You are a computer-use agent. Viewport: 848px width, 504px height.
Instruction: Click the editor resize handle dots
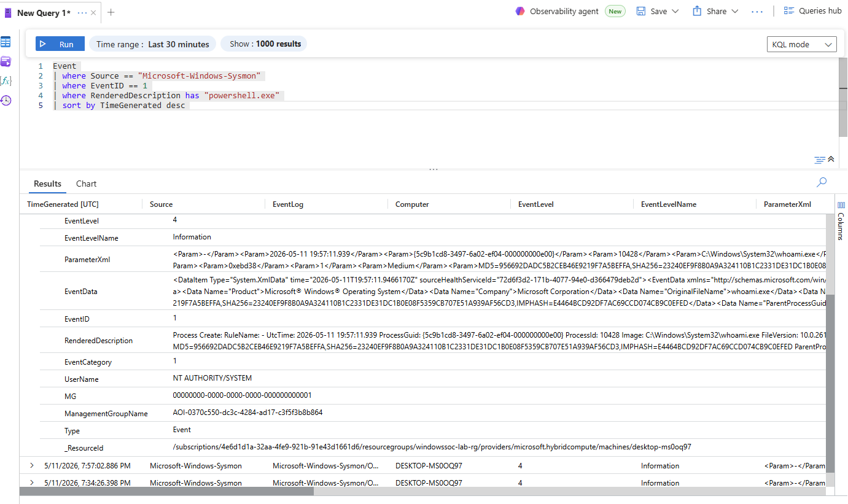click(x=434, y=169)
